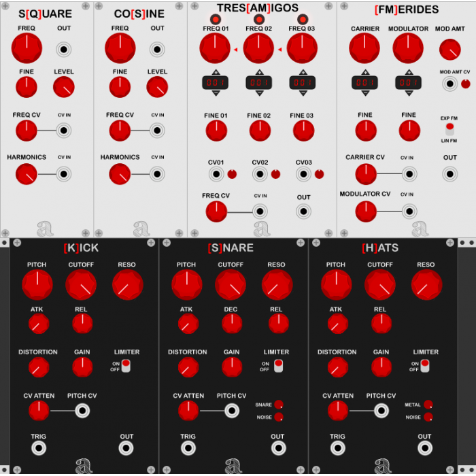Click the CO[S]INE FREQ CV input jack
476x476 pixels.
click(x=157, y=131)
